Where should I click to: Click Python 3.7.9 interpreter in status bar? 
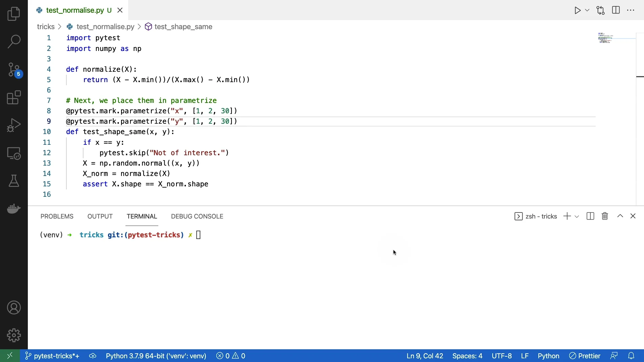tap(156, 356)
